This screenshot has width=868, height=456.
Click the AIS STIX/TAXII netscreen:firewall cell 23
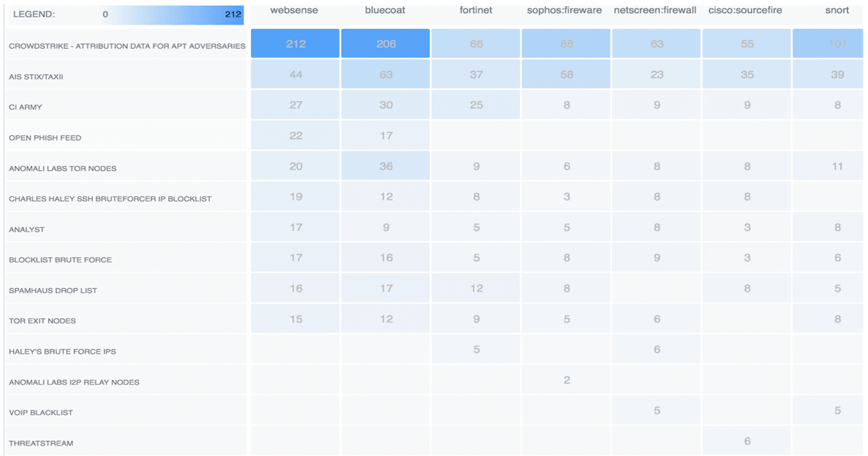[x=656, y=74]
